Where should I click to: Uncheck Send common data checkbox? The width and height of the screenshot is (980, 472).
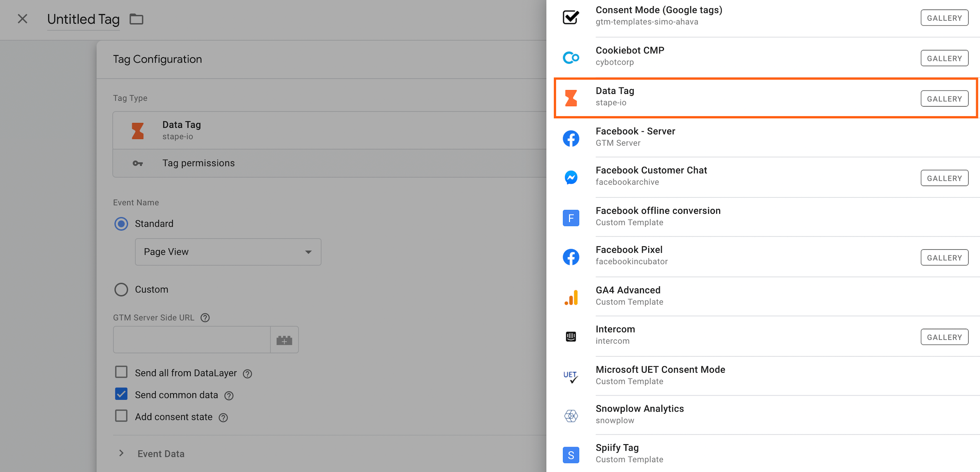(x=121, y=394)
